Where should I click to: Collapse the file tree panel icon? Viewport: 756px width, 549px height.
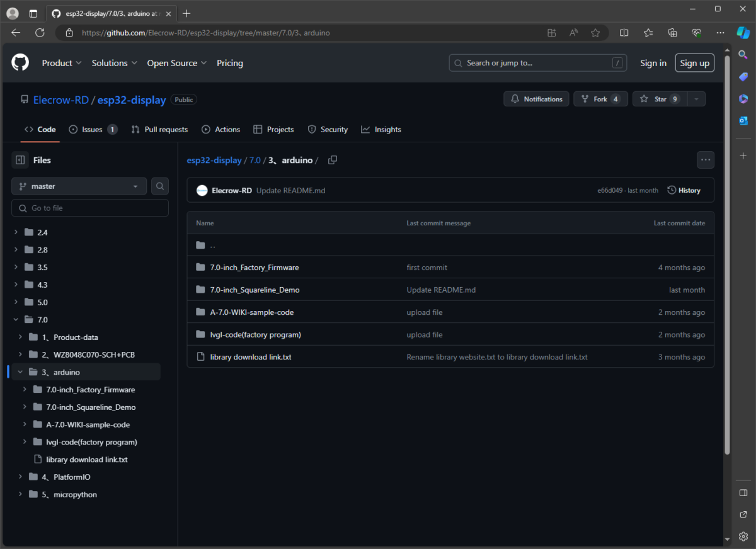20,160
